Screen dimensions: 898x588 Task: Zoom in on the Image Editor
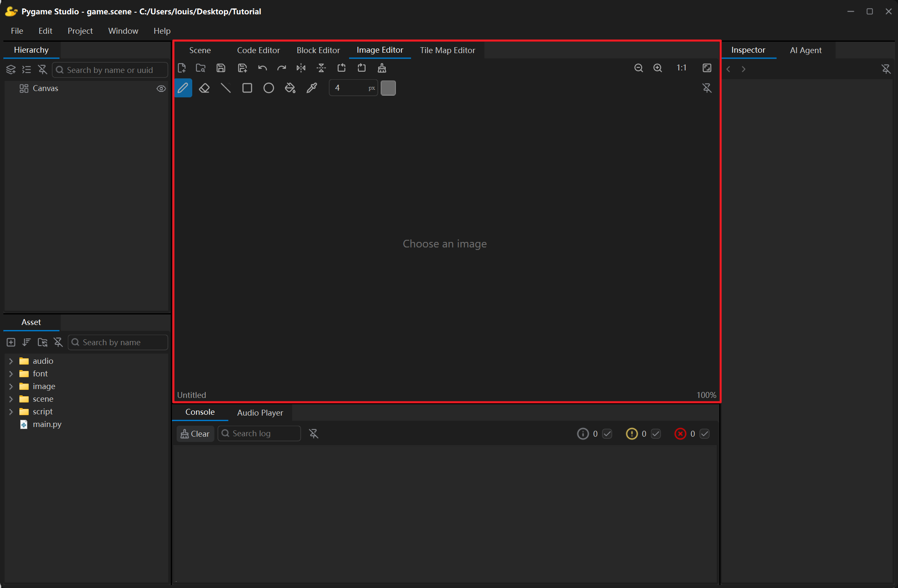(658, 68)
